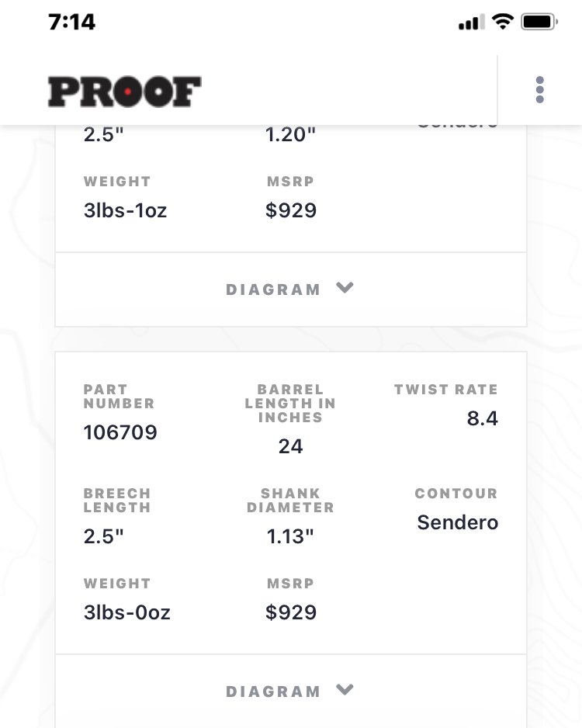Image resolution: width=582 pixels, height=728 pixels.
Task: Tap the battery status icon
Action: (x=539, y=22)
